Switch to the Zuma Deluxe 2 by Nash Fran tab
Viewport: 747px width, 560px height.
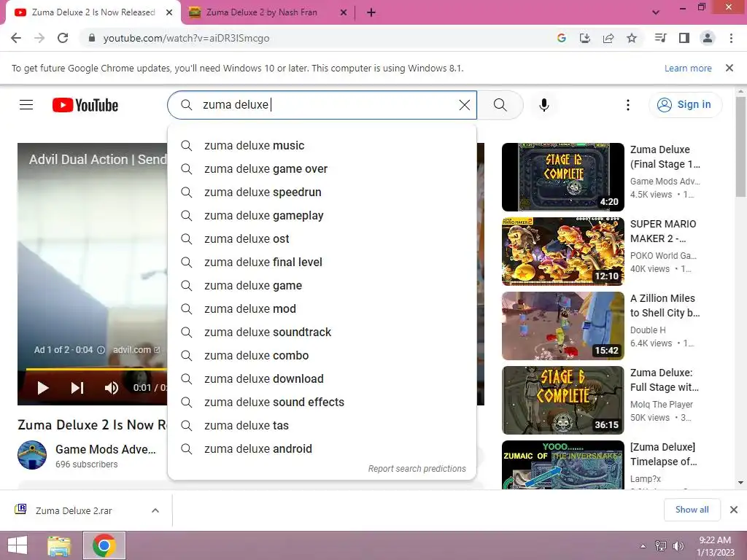pyautogui.click(x=262, y=13)
